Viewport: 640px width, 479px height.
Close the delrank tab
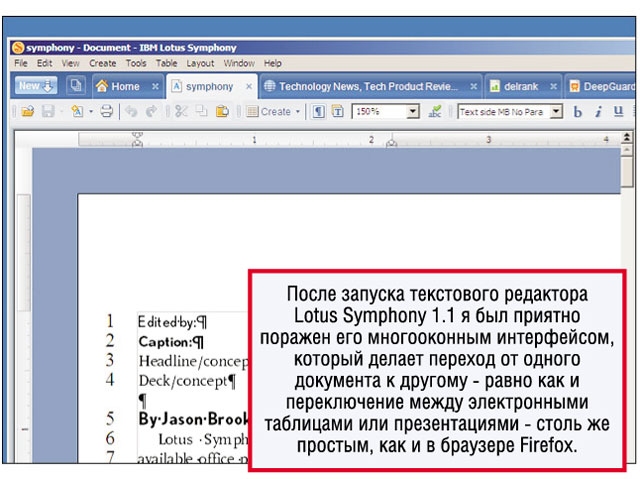(553, 86)
